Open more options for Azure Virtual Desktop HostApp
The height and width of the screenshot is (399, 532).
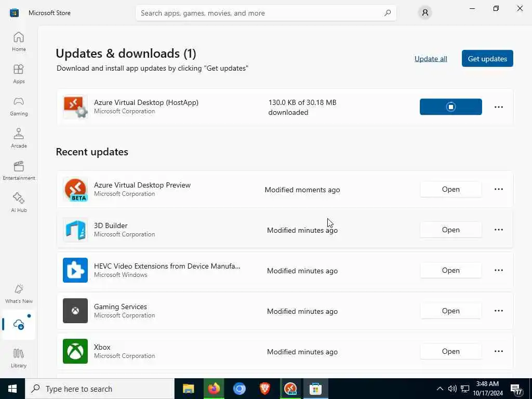[x=498, y=107]
